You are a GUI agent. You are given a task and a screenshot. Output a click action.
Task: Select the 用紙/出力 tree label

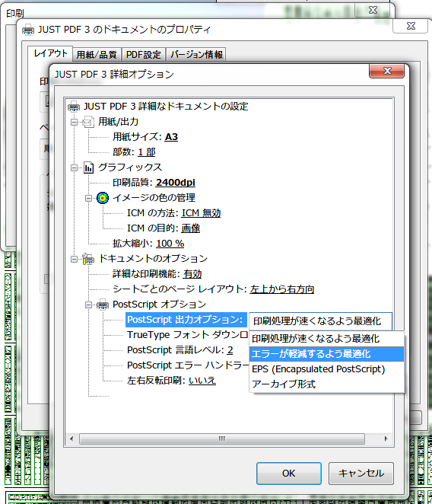118,122
